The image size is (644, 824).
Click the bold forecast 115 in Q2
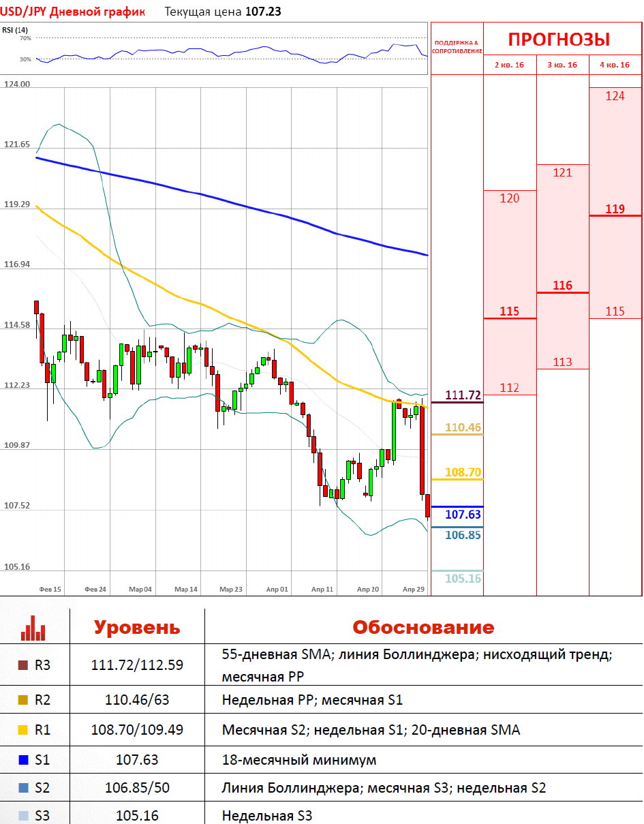(510, 311)
